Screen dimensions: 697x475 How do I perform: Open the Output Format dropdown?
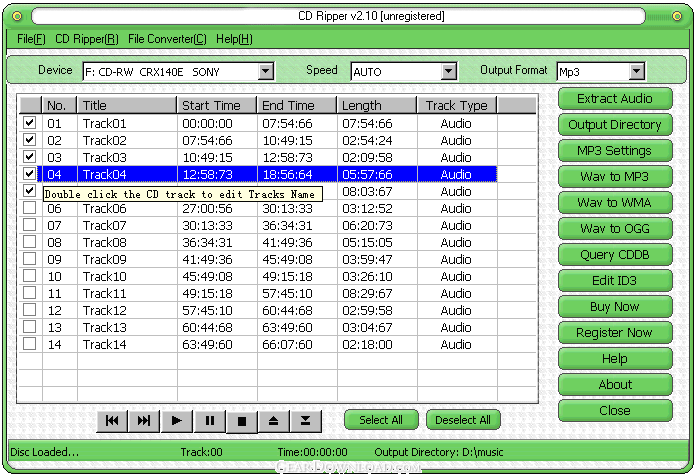[x=636, y=71]
